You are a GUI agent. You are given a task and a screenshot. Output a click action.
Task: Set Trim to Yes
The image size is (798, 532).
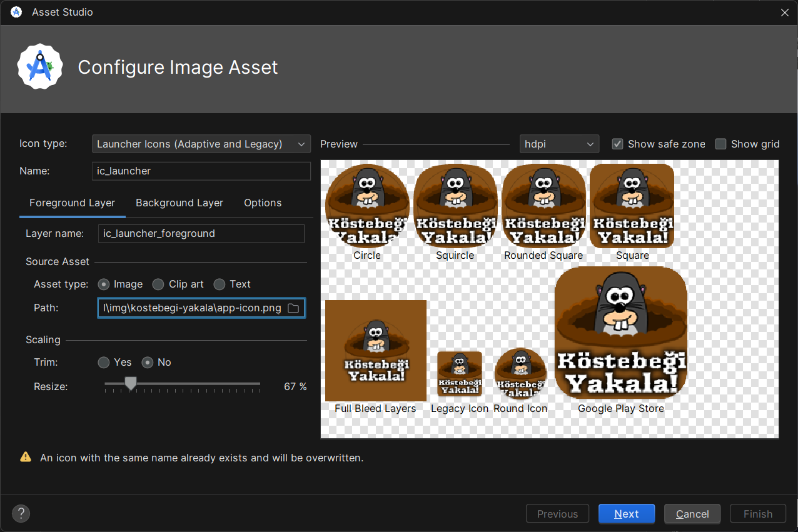[x=104, y=363]
